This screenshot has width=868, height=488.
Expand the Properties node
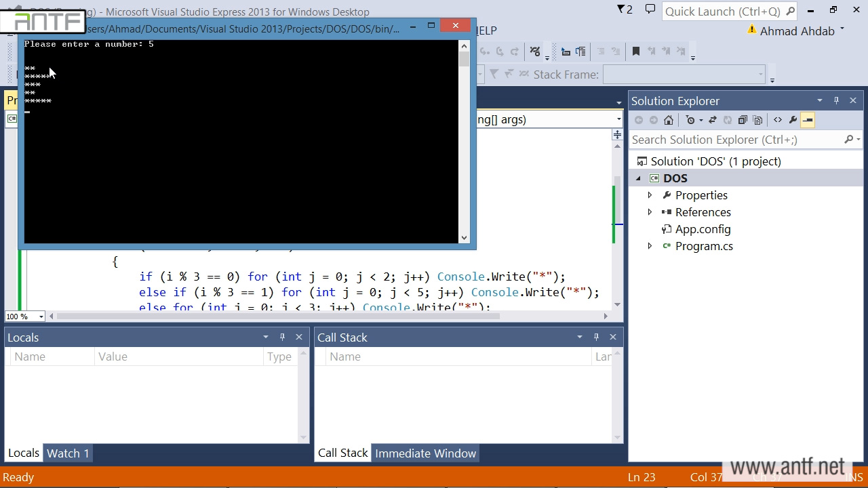pos(650,195)
